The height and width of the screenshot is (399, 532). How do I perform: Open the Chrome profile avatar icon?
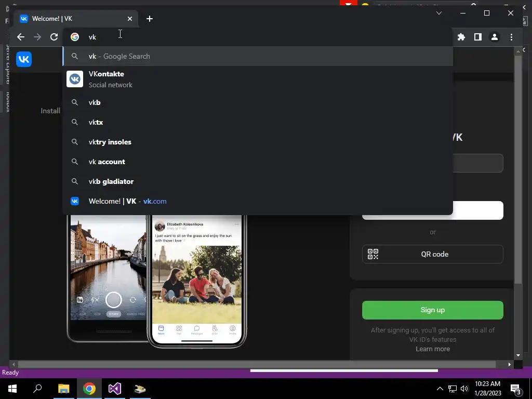tap(495, 37)
